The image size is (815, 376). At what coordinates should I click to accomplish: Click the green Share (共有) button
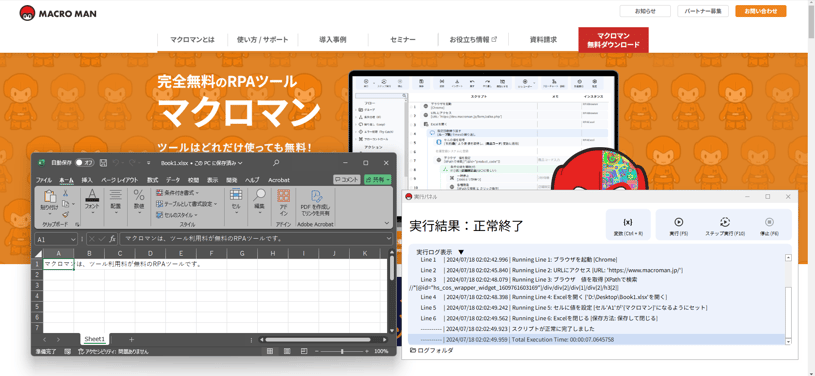378,179
